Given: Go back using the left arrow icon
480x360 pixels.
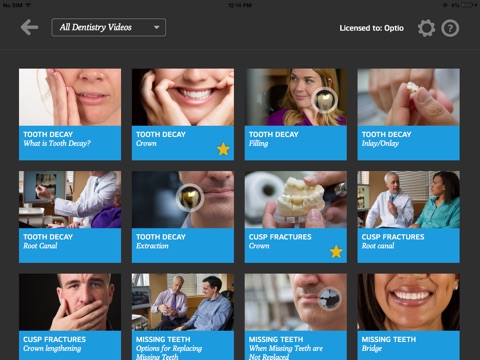Looking at the screenshot, I should (29, 27).
